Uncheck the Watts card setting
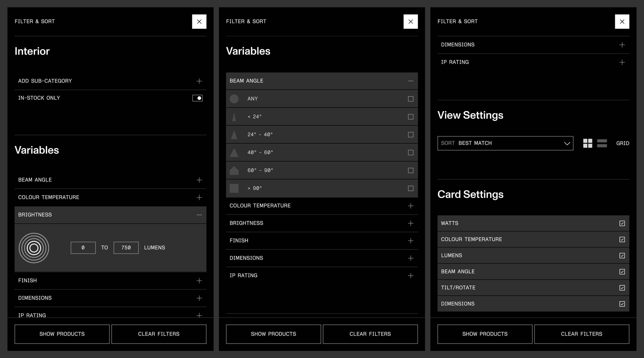This screenshot has width=644, height=358. (622, 223)
